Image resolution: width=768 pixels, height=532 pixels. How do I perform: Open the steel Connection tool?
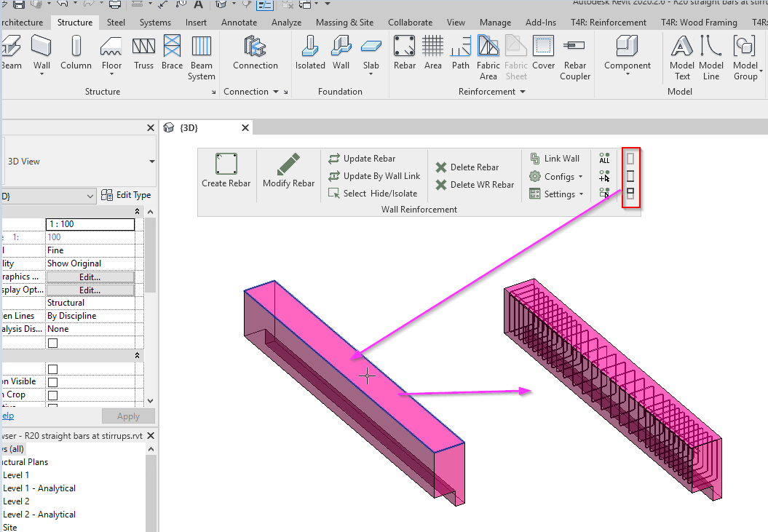pos(256,52)
